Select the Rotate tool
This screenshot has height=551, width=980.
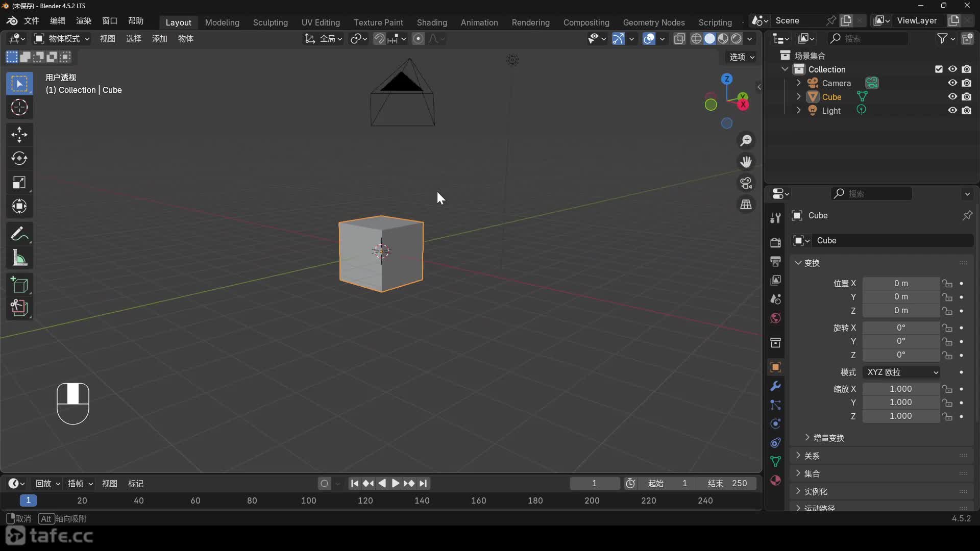pyautogui.click(x=19, y=158)
